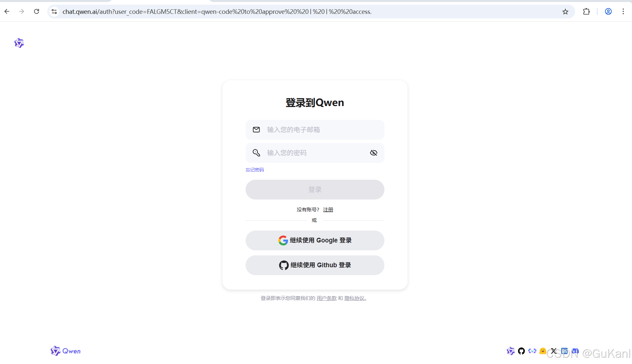Continue with Google login
Screen dimensions: 632x364
tap(315, 240)
